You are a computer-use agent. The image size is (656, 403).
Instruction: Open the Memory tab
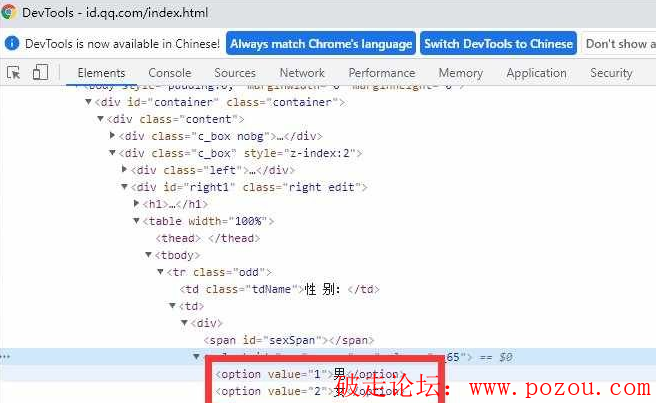click(461, 73)
